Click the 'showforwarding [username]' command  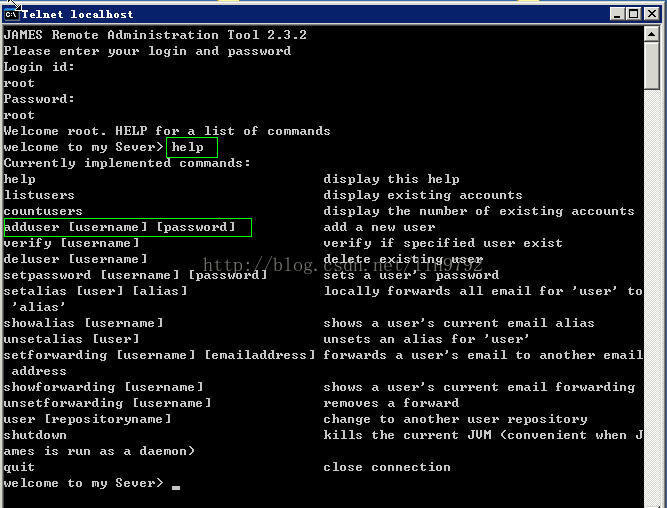coord(103,387)
